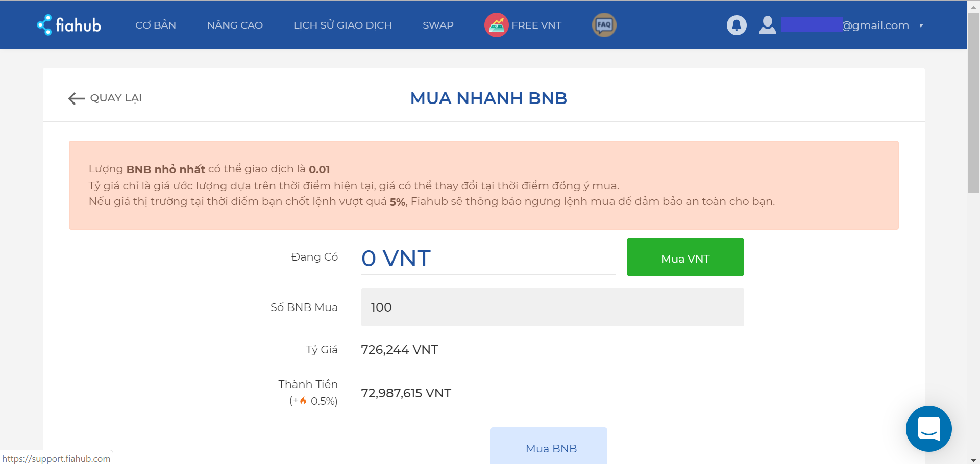
Task: Click the scrollbar down arrow
Action: (973, 459)
